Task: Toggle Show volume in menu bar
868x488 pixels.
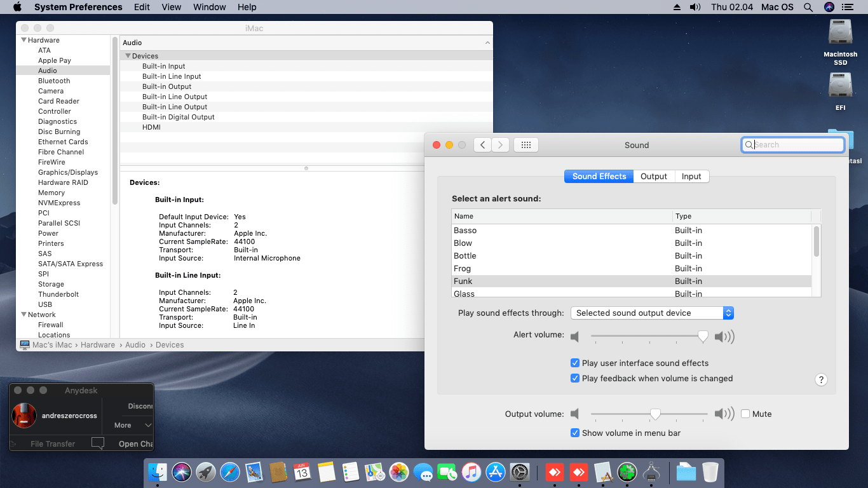Action: [575, 433]
